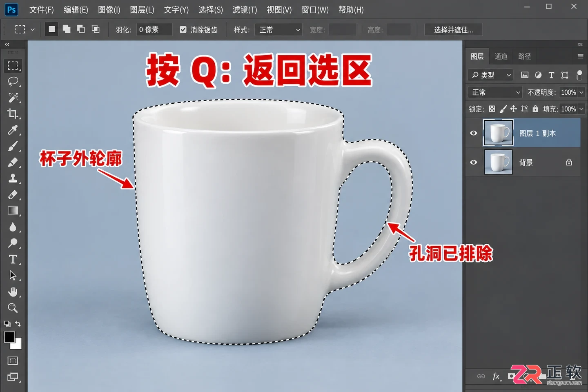This screenshot has height=392, width=588.
Task: Open the Layers panel options menu
Action: click(x=580, y=56)
